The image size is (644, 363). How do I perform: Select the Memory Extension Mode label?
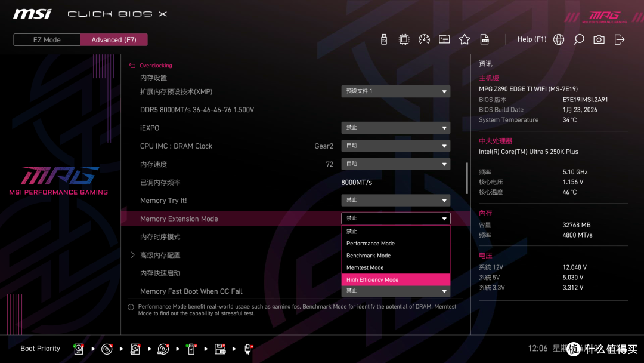tap(179, 219)
